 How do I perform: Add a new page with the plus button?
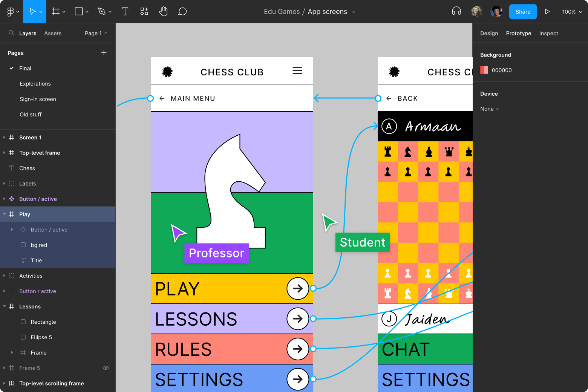pos(104,53)
